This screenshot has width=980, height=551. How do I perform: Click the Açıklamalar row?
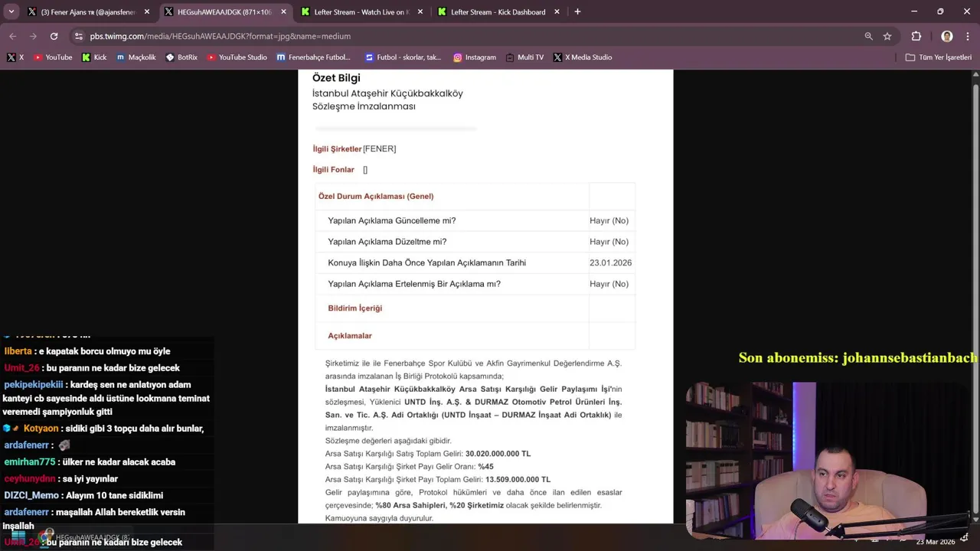pos(475,336)
